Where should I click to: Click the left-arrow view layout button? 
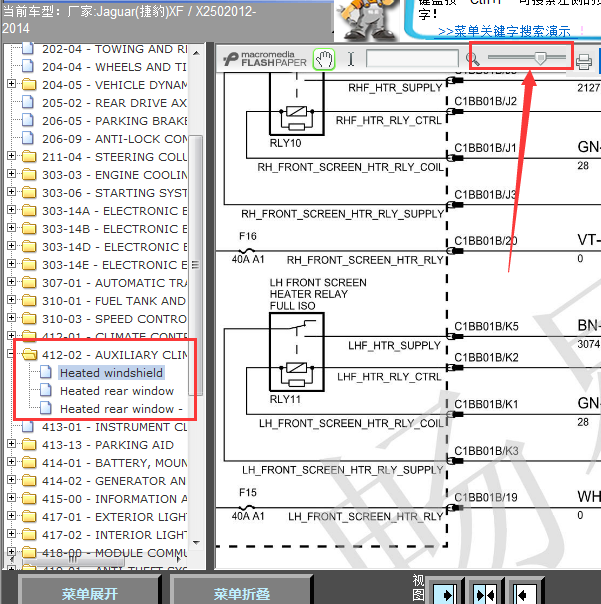pos(525,595)
